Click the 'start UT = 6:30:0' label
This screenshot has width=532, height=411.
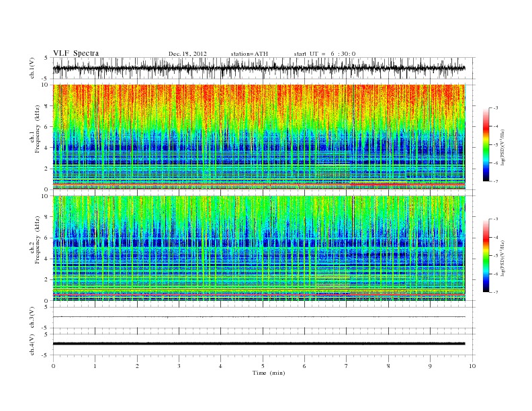pyautogui.click(x=324, y=54)
